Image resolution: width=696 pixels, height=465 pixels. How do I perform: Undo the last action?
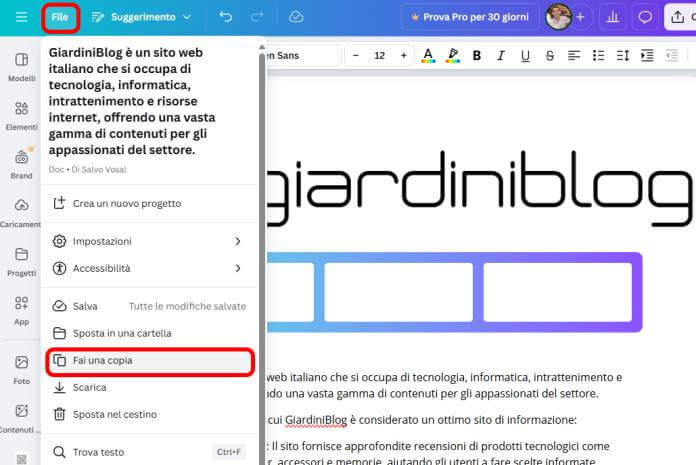(225, 17)
